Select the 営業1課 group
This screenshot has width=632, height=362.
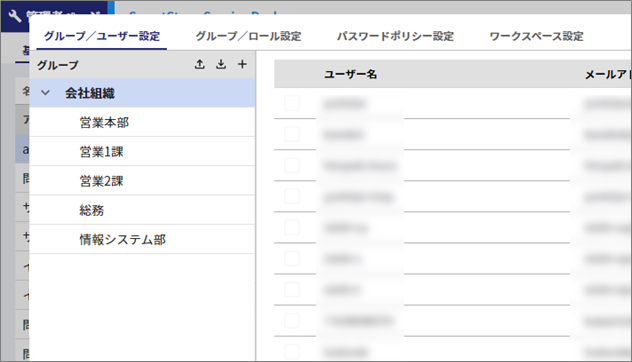(x=142, y=152)
